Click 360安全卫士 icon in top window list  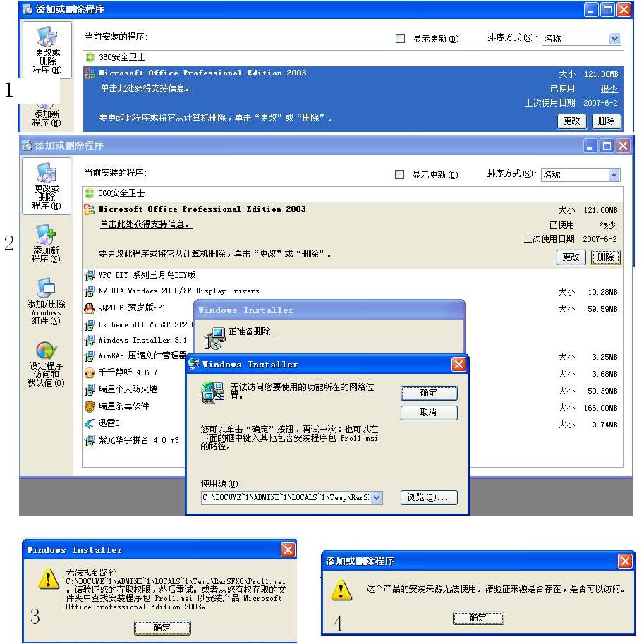90,57
